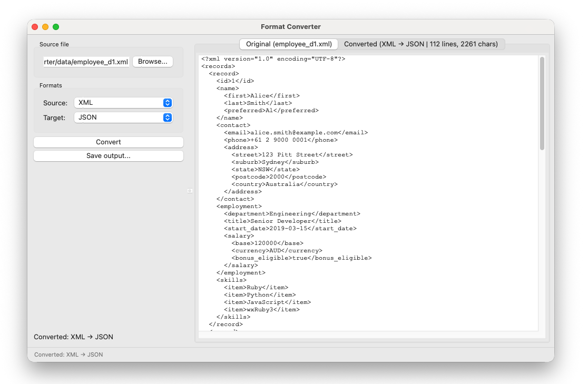
Task: Maximize the window with the green button
Action: pyautogui.click(x=56, y=27)
